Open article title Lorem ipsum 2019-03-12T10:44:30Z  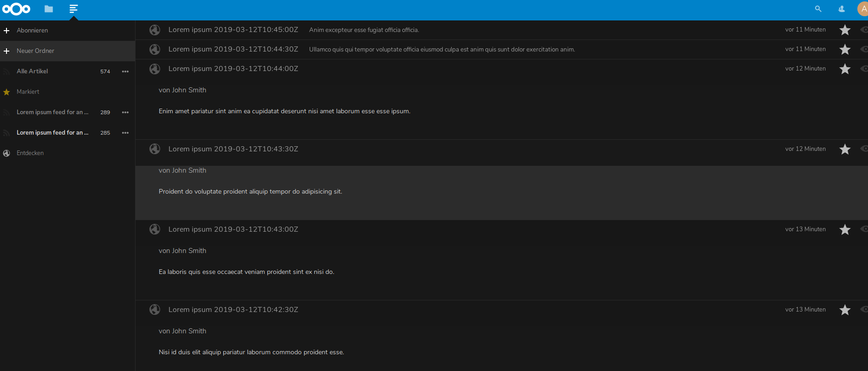pos(233,49)
